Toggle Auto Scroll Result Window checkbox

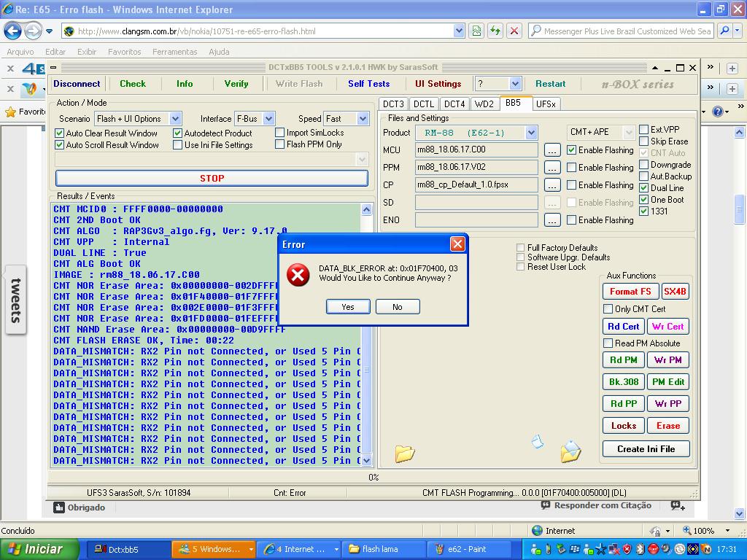pyautogui.click(x=60, y=145)
